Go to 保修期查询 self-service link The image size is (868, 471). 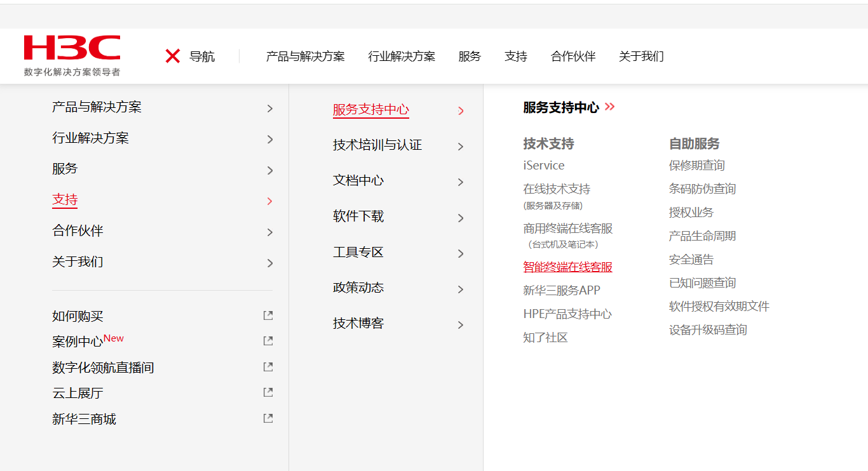tap(696, 166)
